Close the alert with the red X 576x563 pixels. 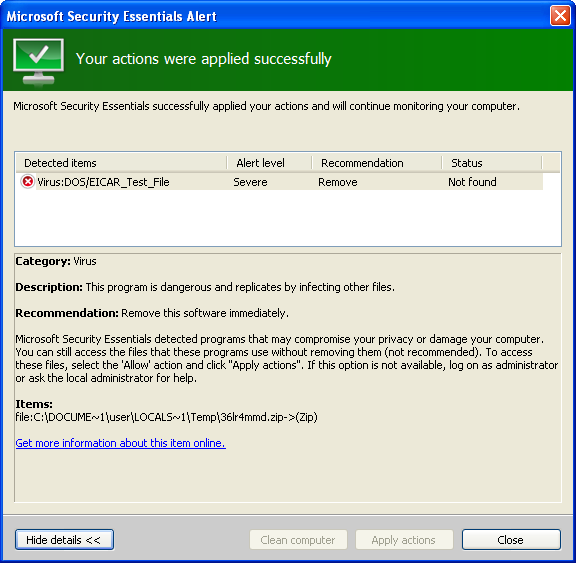tap(560, 16)
